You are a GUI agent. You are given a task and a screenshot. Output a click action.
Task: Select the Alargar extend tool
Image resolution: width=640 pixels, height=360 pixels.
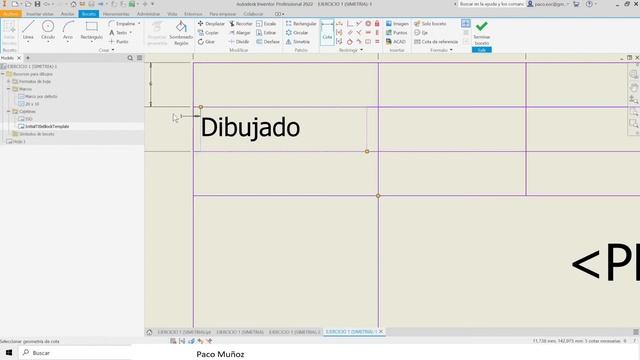[240, 33]
